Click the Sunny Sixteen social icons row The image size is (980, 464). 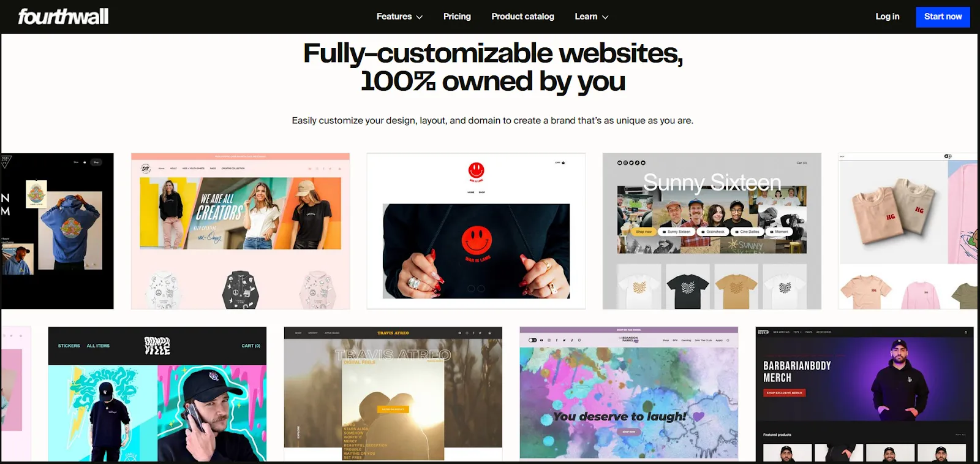[x=631, y=163]
